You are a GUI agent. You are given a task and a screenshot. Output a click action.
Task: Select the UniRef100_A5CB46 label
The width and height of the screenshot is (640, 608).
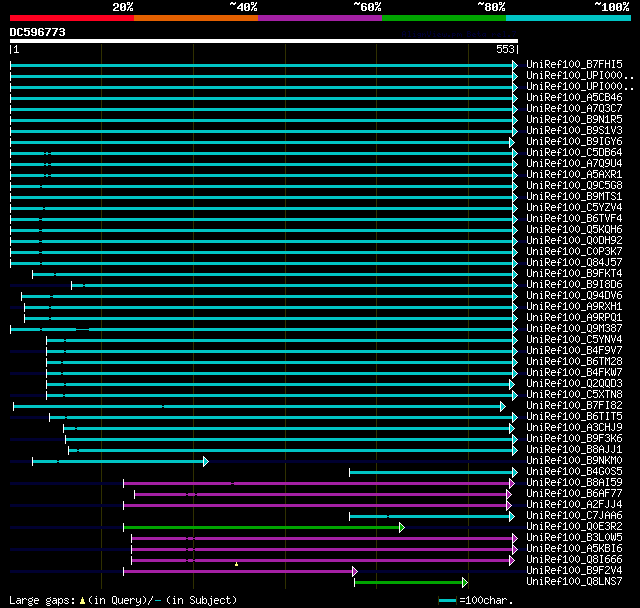[574, 98]
